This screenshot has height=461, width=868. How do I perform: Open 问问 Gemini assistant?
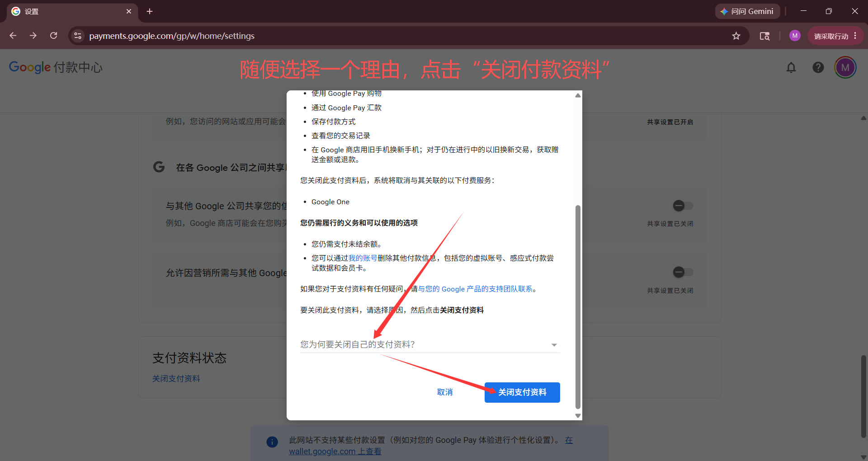point(747,11)
